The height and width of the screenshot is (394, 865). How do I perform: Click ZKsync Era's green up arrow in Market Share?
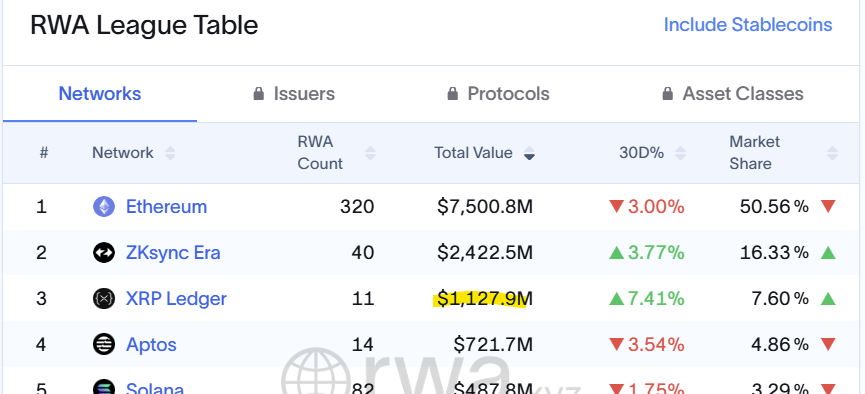[828, 253]
